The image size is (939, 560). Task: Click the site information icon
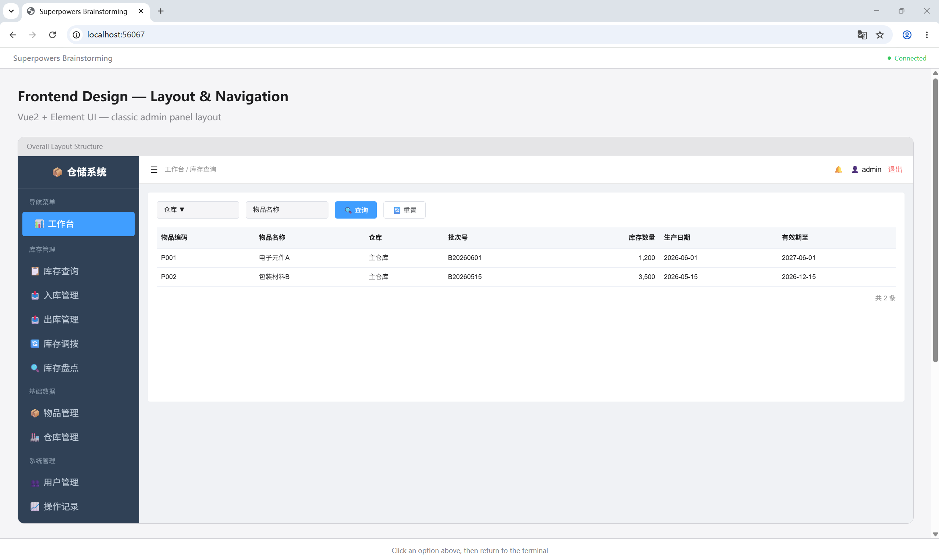click(x=76, y=35)
